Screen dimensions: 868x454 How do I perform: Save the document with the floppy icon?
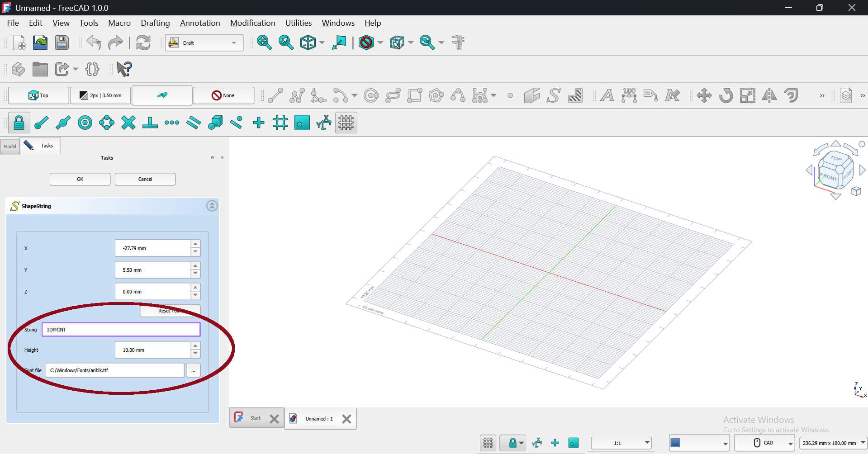(62, 43)
